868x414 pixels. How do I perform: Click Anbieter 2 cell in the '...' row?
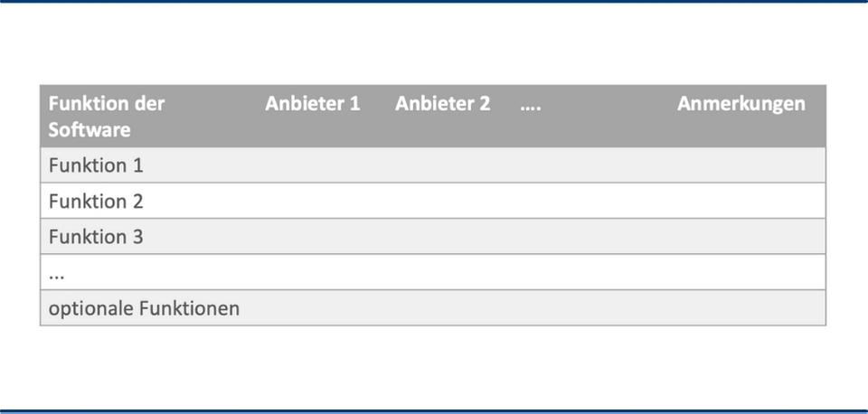click(x=450, y=272)
